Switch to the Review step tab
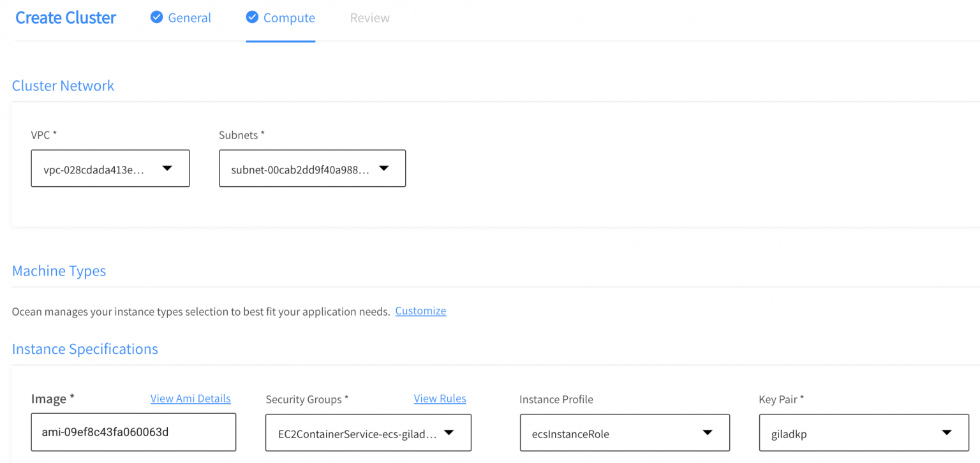Viewport: 980px width, 463px height. (369, 18)
